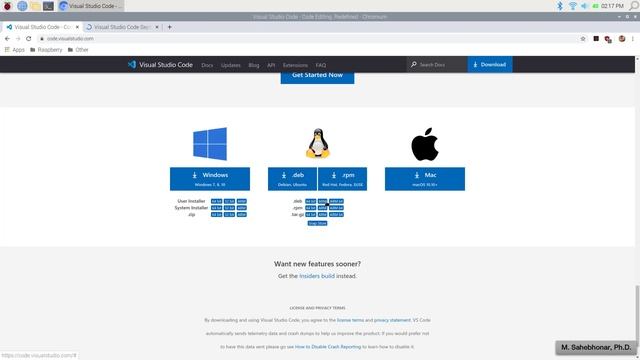Open the Apps bookmarks shortcut
The height and width of the screenshot is (360, 640).
point(15,50)
